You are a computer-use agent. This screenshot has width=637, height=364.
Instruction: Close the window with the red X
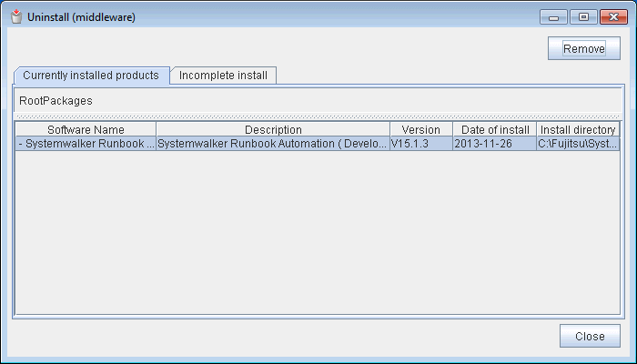click(x=614, y=17)
